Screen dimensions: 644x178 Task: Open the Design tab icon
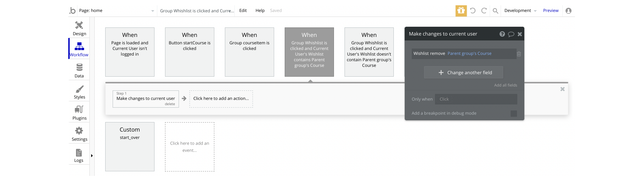(x=79, y=25)
